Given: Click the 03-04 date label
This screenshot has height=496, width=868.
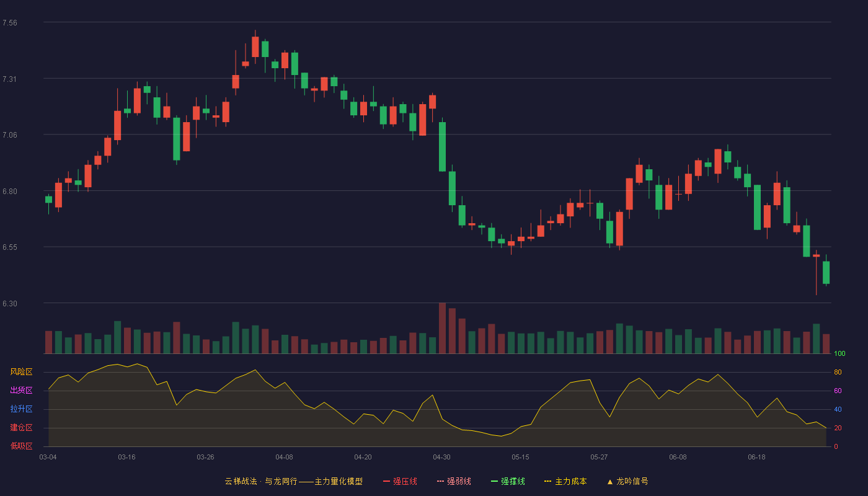Looking at the screenshot, I should click(48, 457).
